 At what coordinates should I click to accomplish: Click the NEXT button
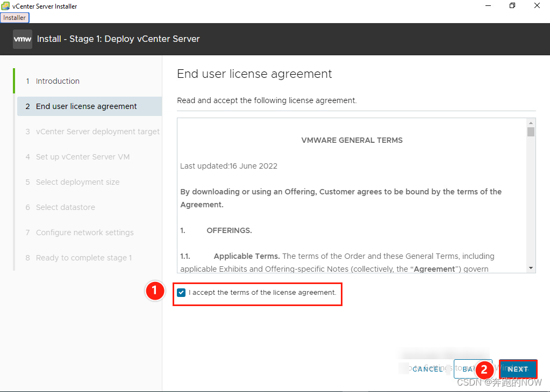coord(518,369)
